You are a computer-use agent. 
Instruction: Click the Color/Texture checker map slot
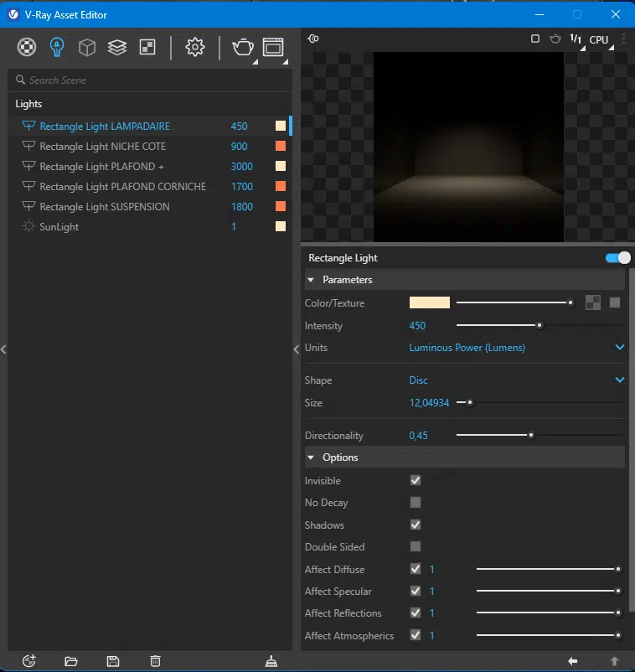click(x=593, y=302)
